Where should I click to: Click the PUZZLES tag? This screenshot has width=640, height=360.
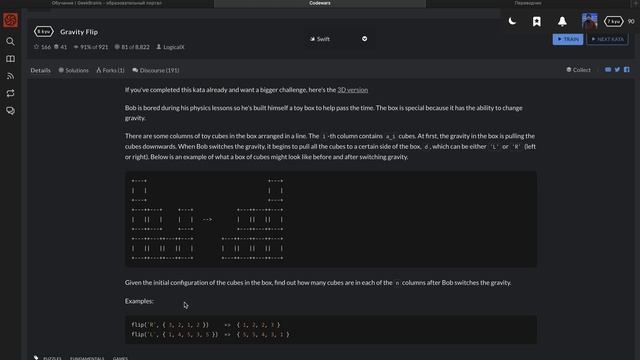tap(52, 358)
